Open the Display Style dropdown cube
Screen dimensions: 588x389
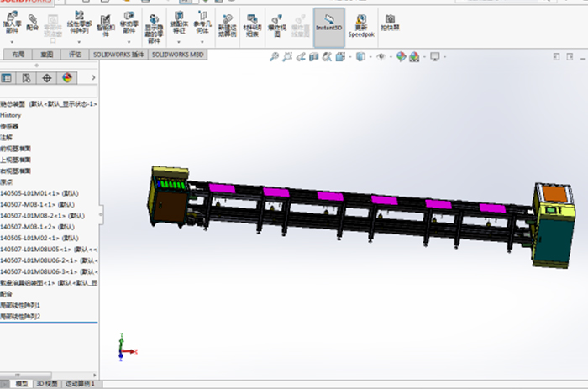[x=360, y=57]
